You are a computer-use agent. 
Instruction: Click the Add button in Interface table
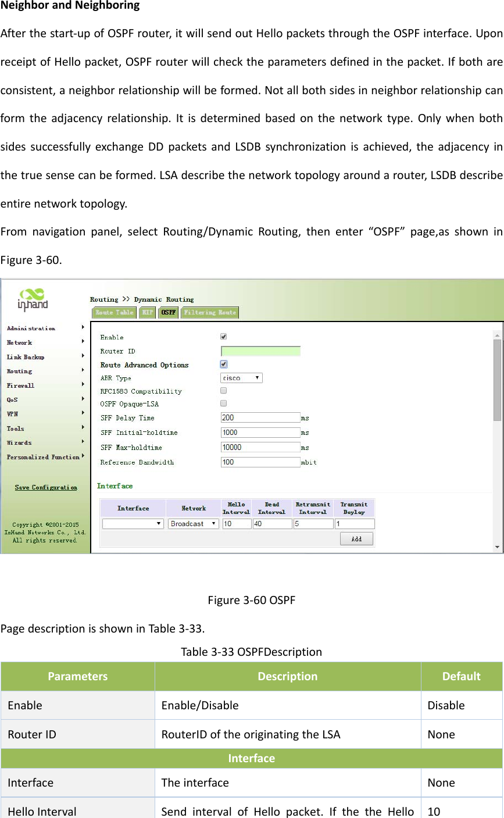pyautogui.click(x=356, y=538)
